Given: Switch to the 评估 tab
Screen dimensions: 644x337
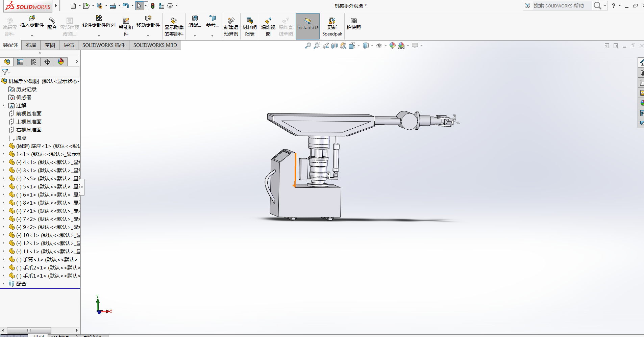Looking at the screenshot, I should 69,45.
